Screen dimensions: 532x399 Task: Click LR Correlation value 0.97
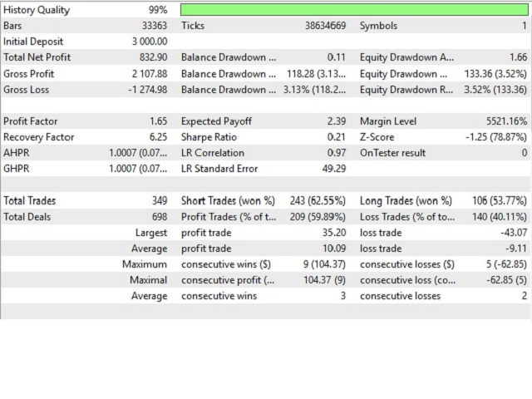(337, 153)
